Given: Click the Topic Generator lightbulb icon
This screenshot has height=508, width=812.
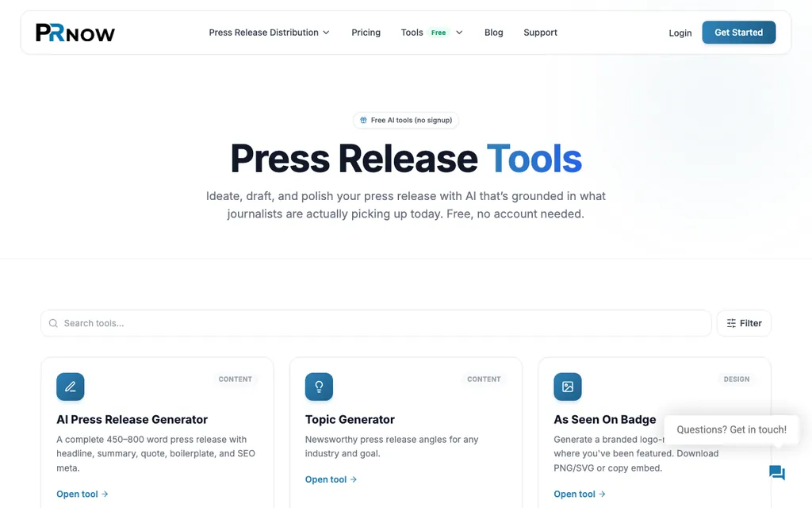Looking at the screenshot, I should [x=319, y=387].
